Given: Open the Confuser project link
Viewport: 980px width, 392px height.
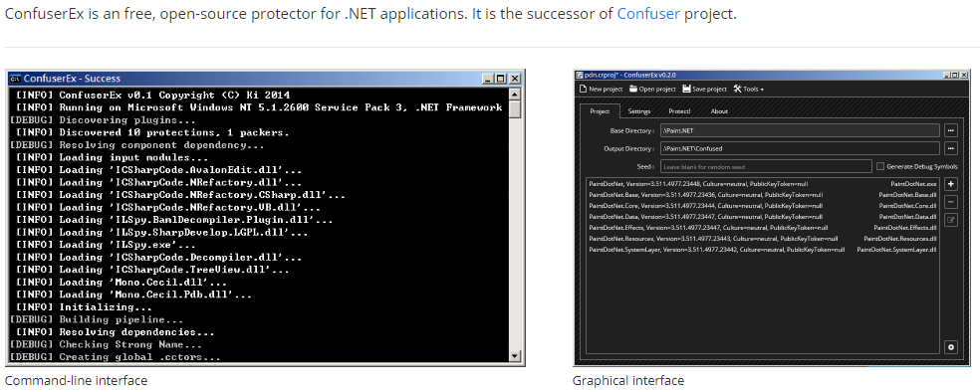Looking at the screenshot, I should tap(648, 14).
